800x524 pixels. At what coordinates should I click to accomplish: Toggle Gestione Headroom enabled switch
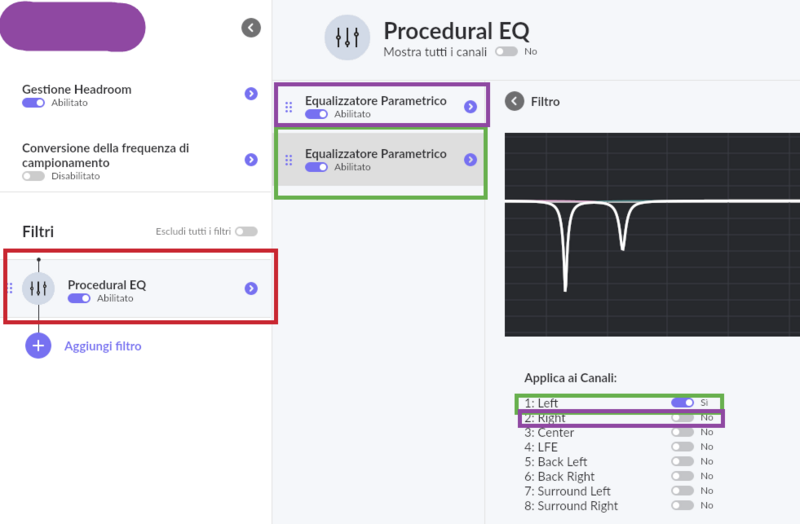33,102
